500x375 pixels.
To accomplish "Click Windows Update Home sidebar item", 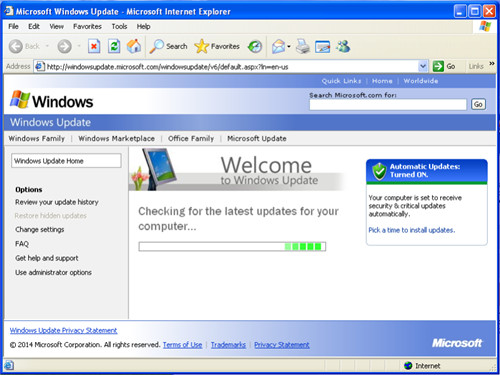I will (66, 161).
